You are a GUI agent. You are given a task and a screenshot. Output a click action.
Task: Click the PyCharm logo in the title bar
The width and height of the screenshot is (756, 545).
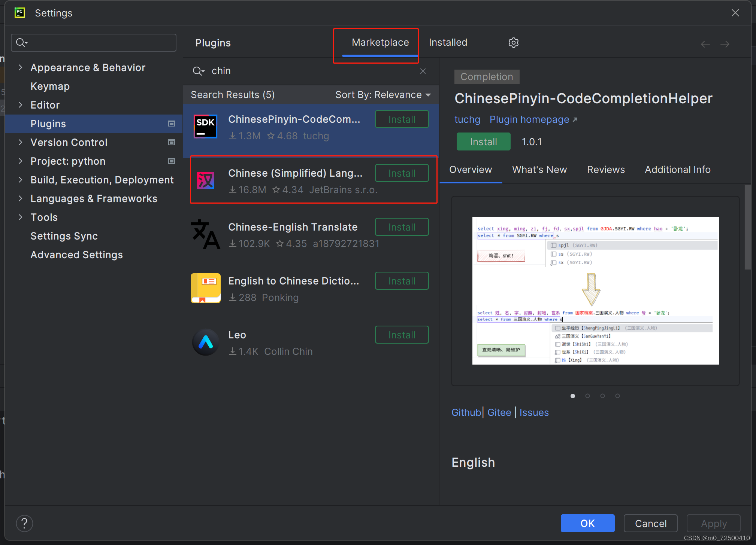point(19,13)
